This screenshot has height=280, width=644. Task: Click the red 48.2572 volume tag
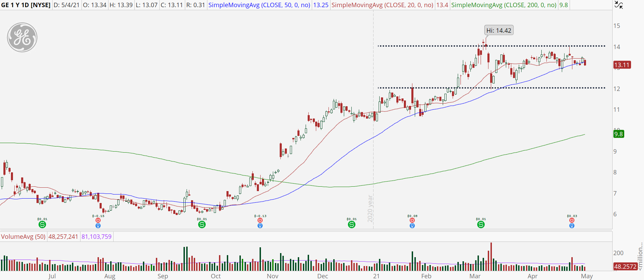click(625, 266)
